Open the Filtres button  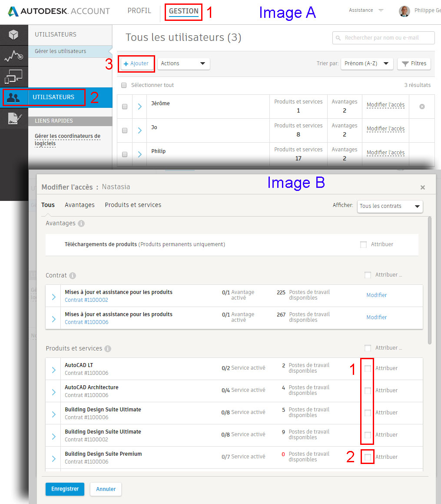414,63
